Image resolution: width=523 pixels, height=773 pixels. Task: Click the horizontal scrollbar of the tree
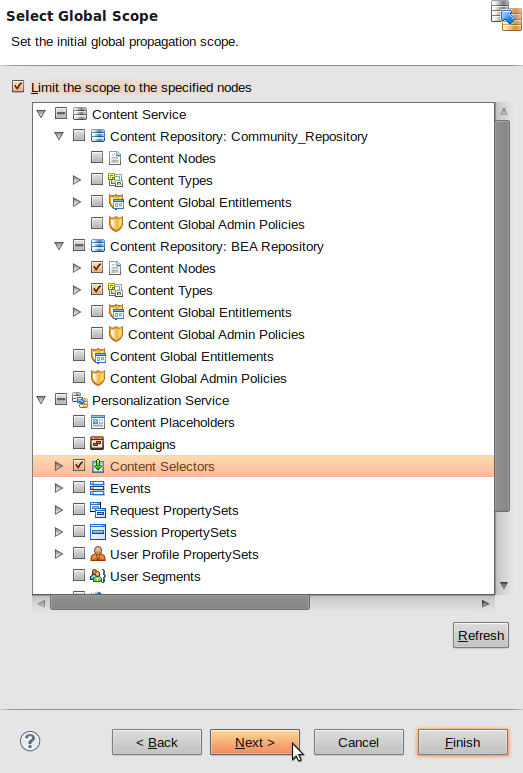click(180, 602)
